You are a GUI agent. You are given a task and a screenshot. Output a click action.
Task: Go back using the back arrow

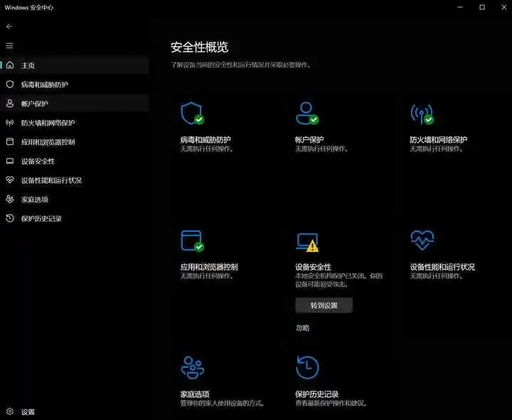(x=9, y=26)
